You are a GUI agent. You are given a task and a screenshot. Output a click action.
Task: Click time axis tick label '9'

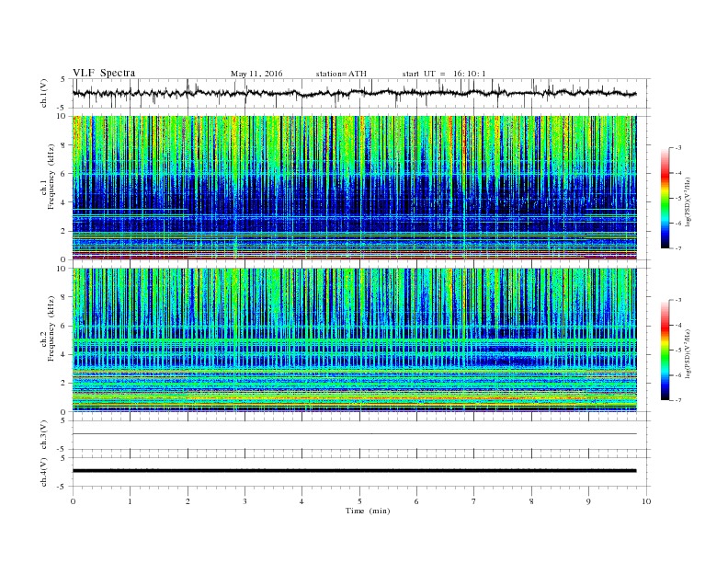point(588,501)
